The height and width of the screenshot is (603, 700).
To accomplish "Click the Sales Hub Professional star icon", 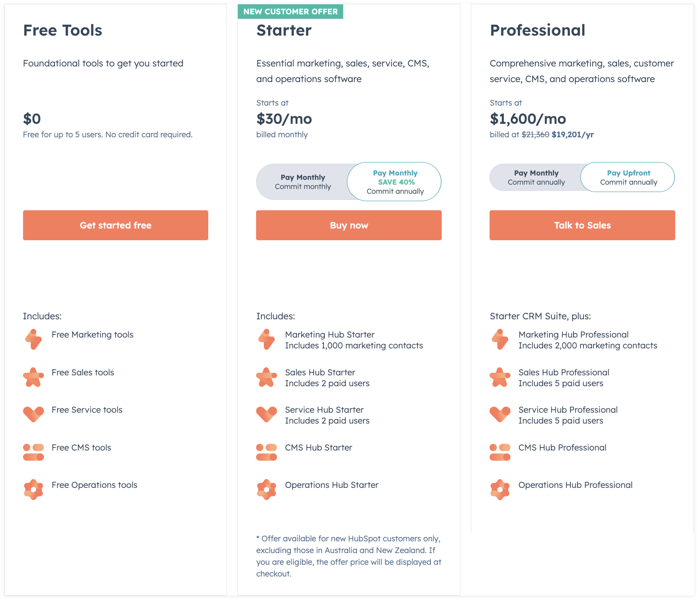I will coord(500,377).
